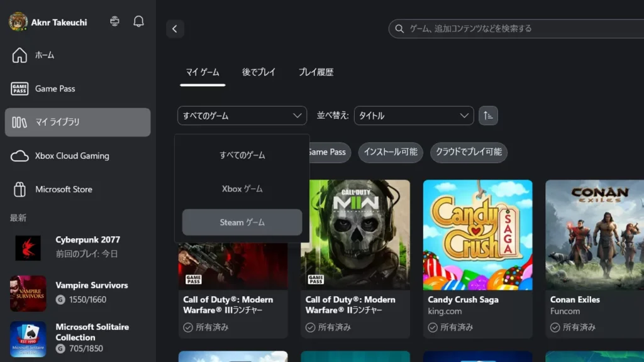Click the 1550/1660 gamerscore text
The height and width of the screenshot is (362, 644).
point(87,300)
